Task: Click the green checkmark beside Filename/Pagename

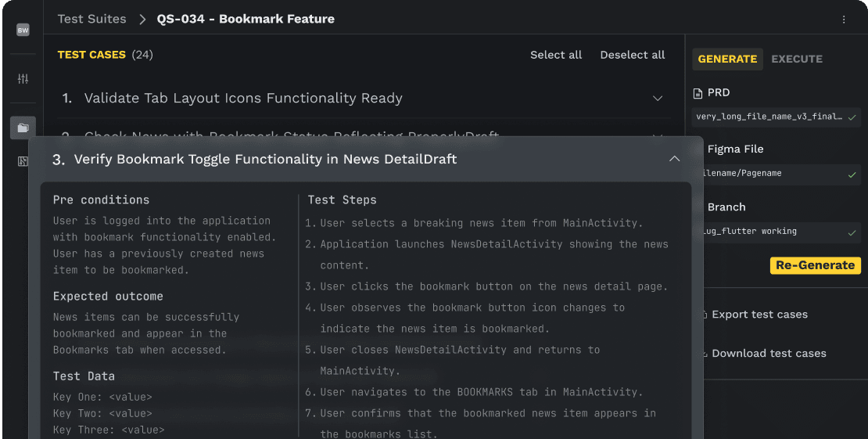Action: 852,175
